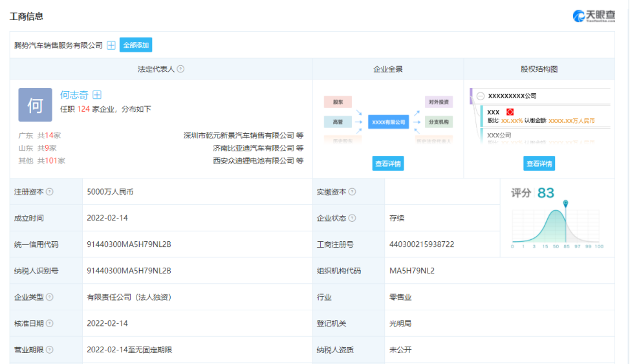Click the 广东 共14家 region row
Viewport: 630px width, 364px height.
click(x=39, y=135)
